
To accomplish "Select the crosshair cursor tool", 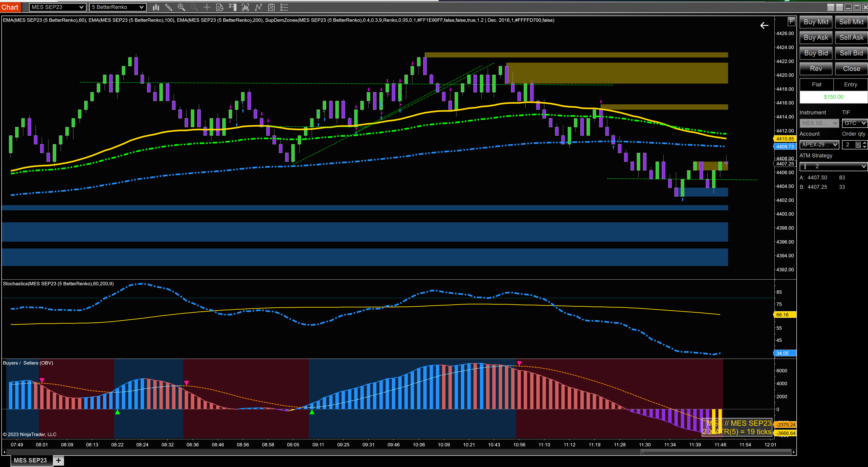I will pos(207,7).
